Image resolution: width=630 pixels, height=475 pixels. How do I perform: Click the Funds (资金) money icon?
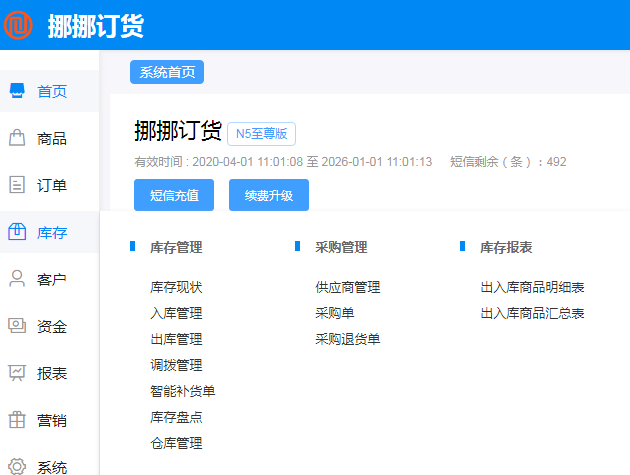click(x=17, y=326)
